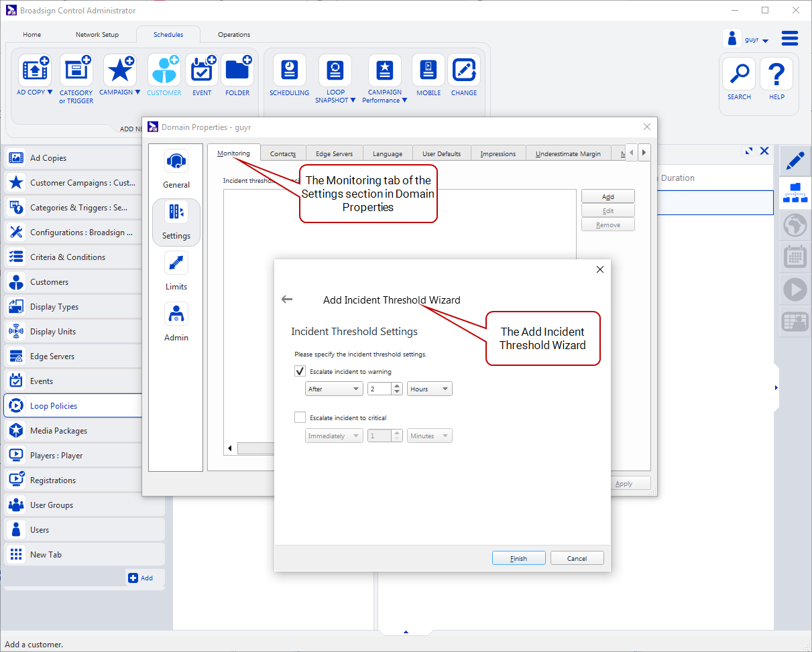Screen dimensions: 812x652
Task: Select the Folder icon in ribbon
Action: pos(237,70)
